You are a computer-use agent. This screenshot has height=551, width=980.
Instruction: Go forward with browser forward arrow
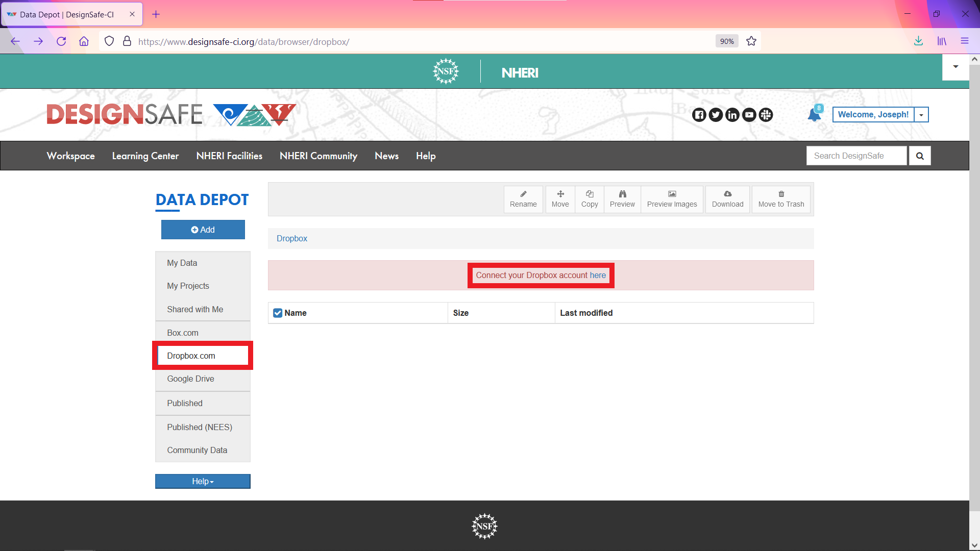(38, 41)
